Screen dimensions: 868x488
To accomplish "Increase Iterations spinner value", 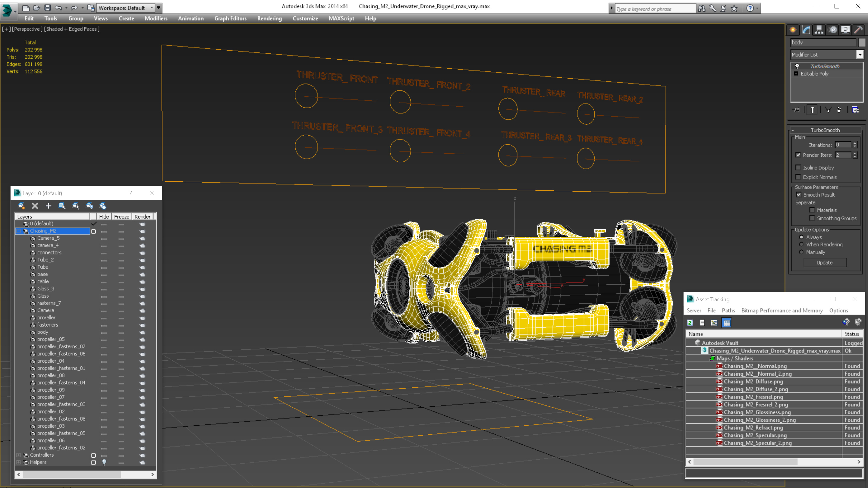I will [x=855, y=143].
